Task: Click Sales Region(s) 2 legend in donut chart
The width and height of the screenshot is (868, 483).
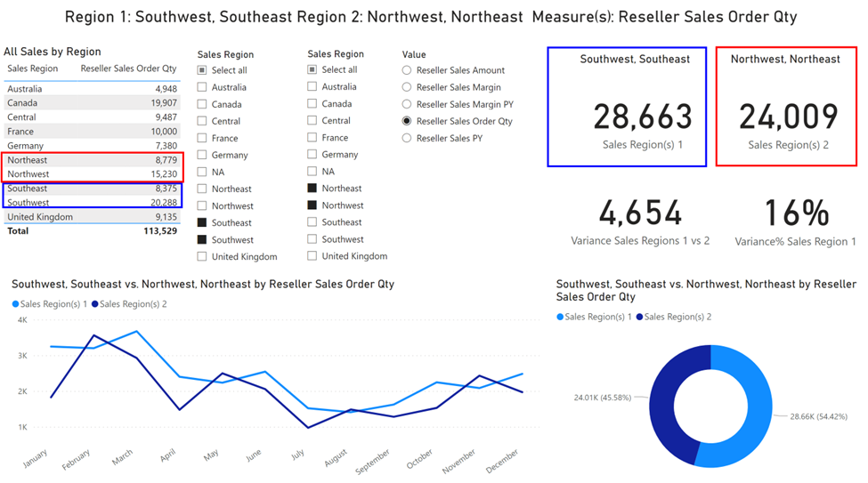Action: [674, 317]
